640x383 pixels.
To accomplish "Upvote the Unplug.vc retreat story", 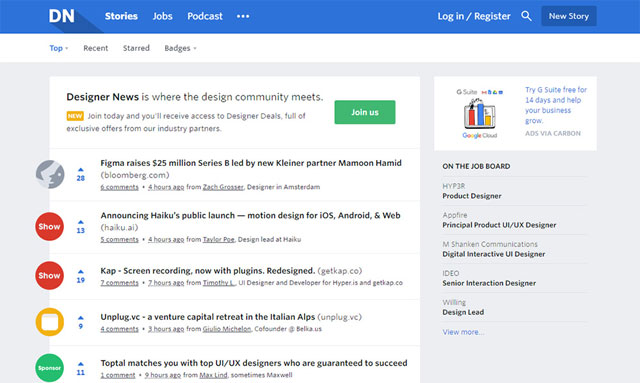I will 81,318.
